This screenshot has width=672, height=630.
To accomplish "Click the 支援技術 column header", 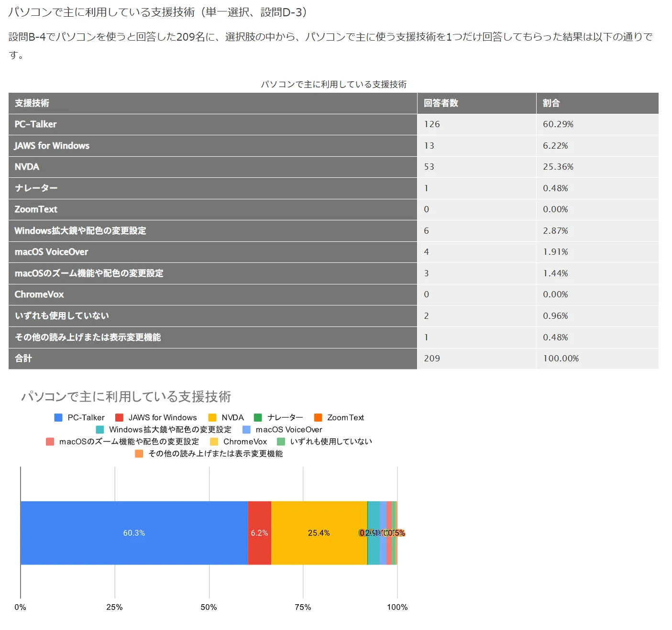I will tap(213, 103).
